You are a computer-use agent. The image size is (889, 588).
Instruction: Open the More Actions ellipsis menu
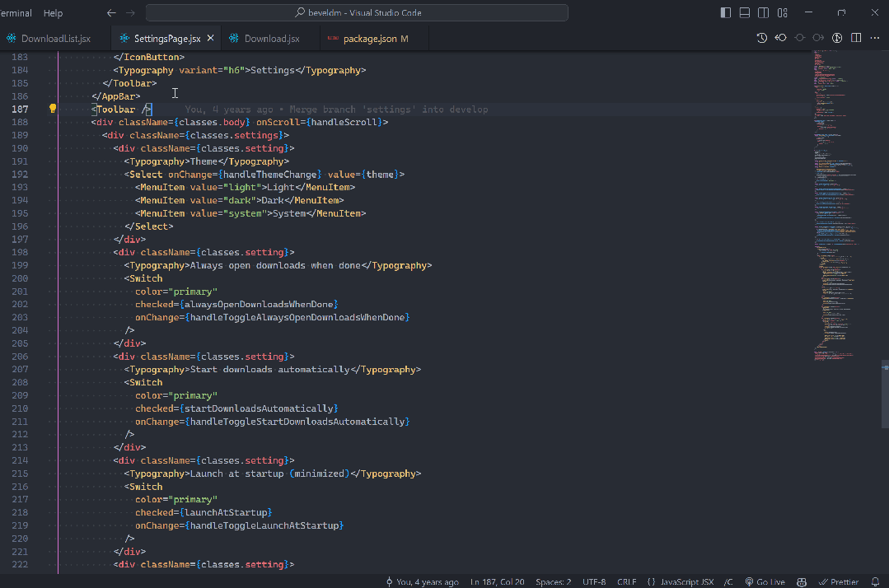click(x=875, y=39)
